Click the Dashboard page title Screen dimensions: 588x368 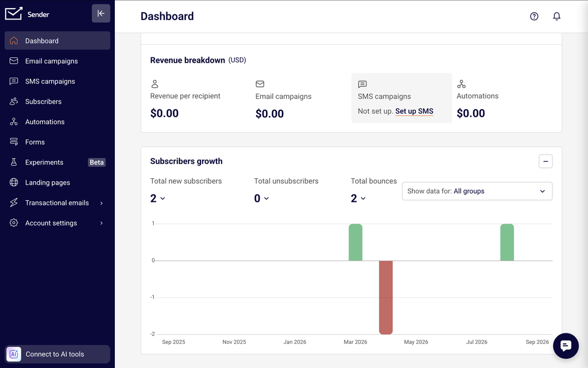tap(167, 16)
